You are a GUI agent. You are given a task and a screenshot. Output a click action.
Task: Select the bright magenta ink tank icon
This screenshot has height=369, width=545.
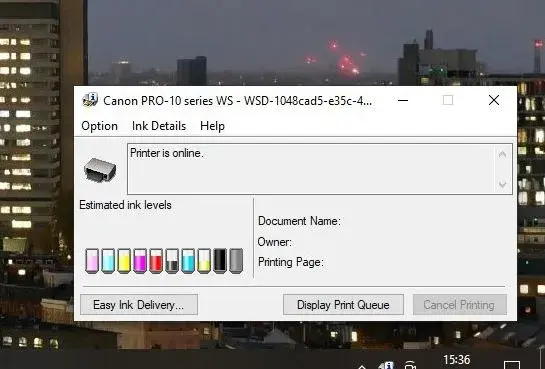140,261
